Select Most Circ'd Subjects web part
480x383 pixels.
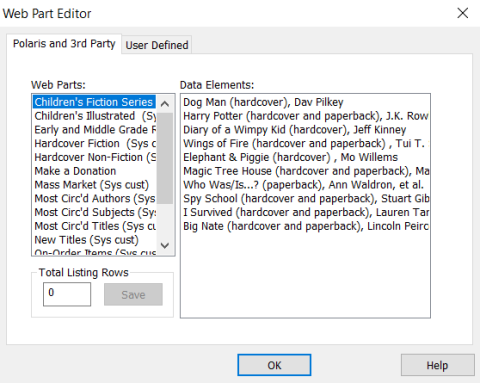click(95, 212)
